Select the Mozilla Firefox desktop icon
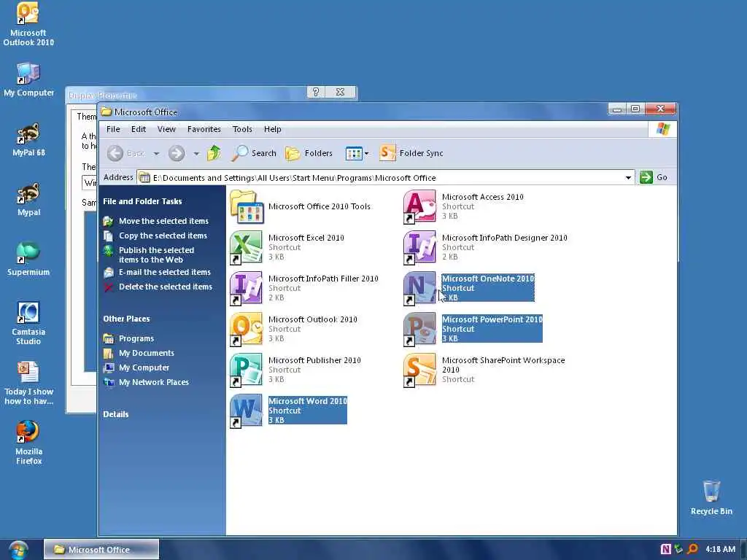 click(x=28, y=443)
